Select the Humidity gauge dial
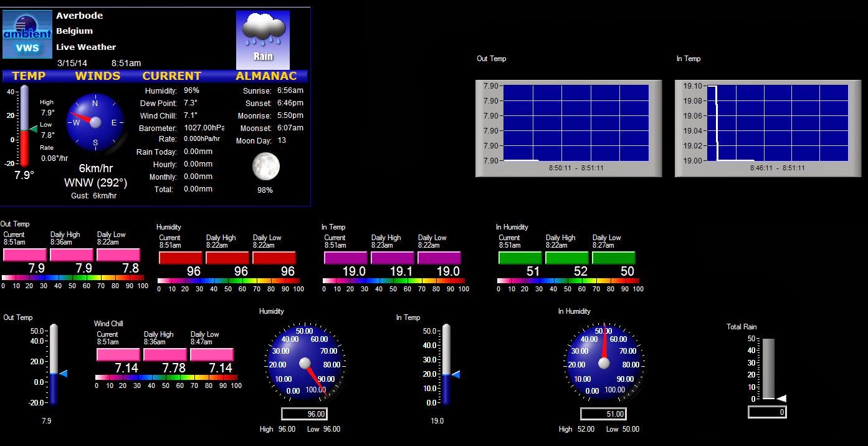 pos(305,363)
